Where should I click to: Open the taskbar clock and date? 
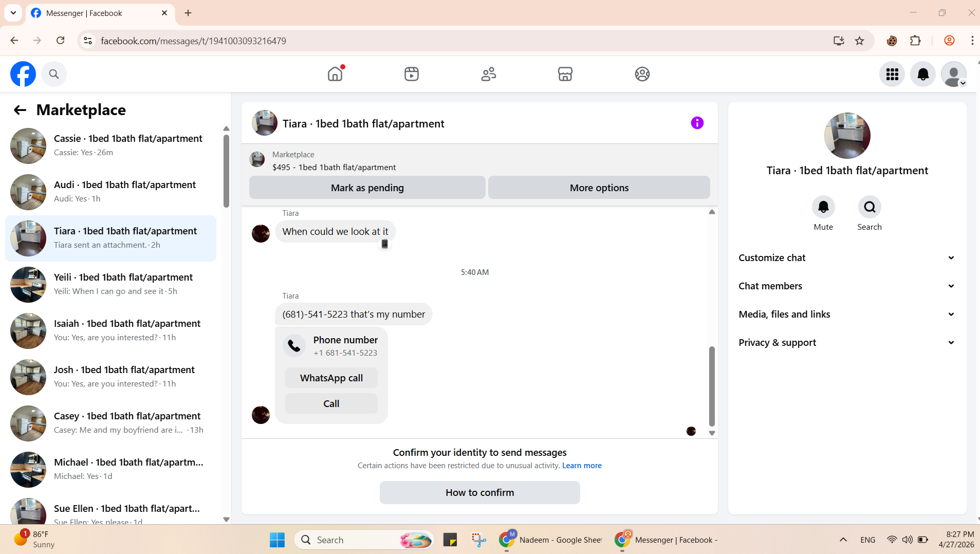point(956,540)
